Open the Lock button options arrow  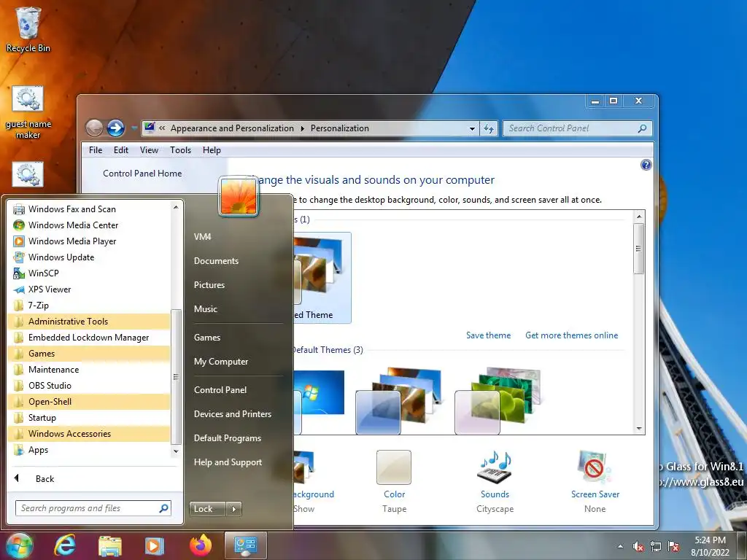[x=233, y=509]
